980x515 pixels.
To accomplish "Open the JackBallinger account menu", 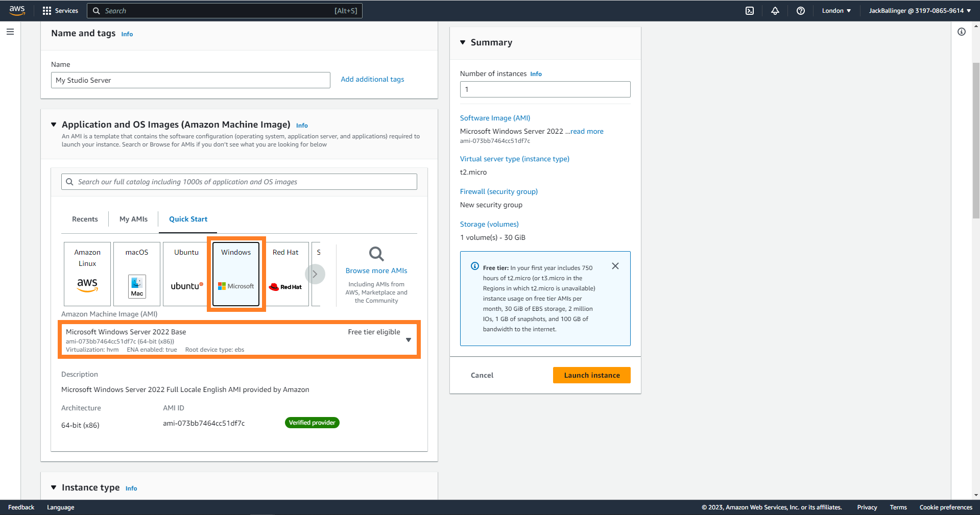I will pyautogui.click(x=920, y=11).
